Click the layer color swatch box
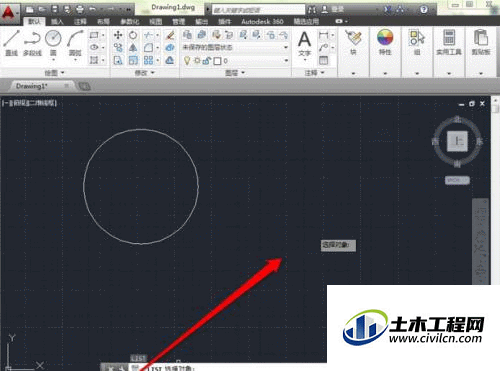Screen dimensions: 500x371 pos(217,61)
